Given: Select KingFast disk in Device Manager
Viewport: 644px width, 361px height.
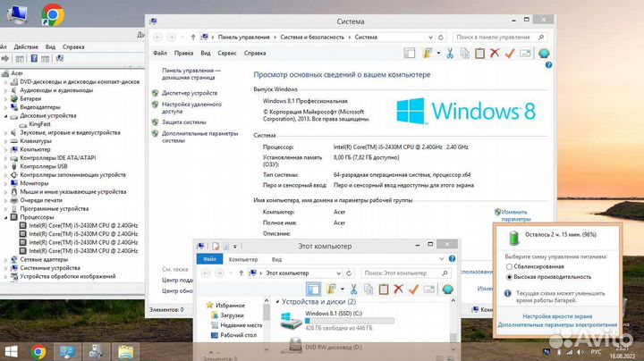Looking at the screenshot, I should pos(40,124).
